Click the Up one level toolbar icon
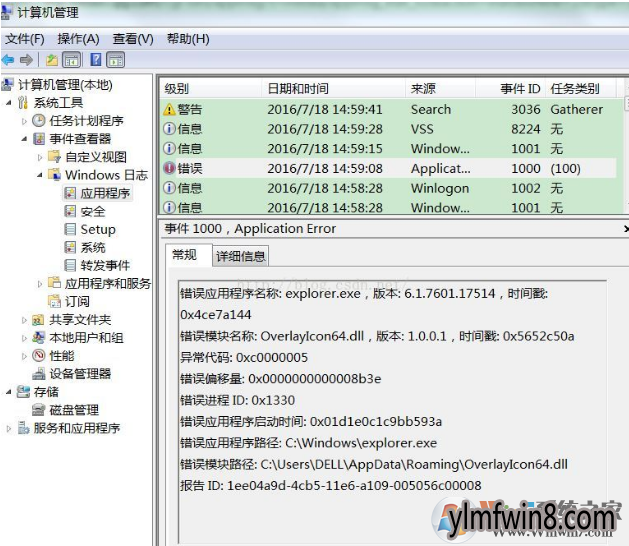Viewport: 629px width, 546px height. click(52, 60)
